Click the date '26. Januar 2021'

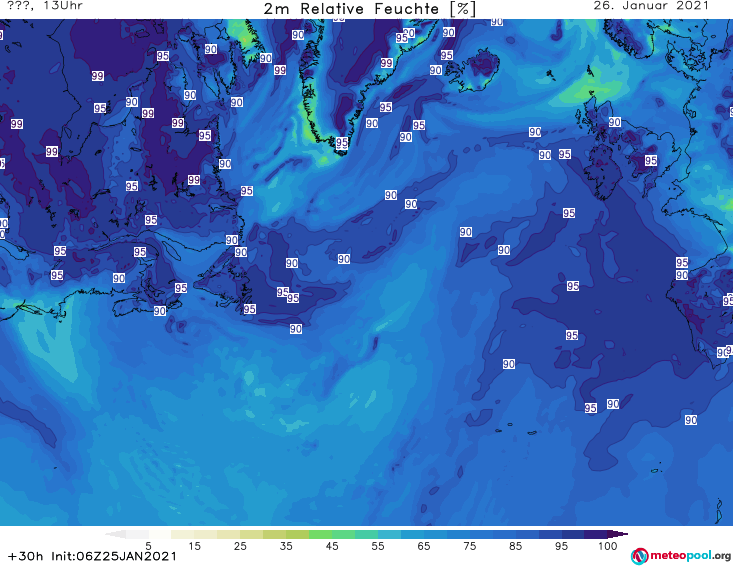click(x=651, y=6)
